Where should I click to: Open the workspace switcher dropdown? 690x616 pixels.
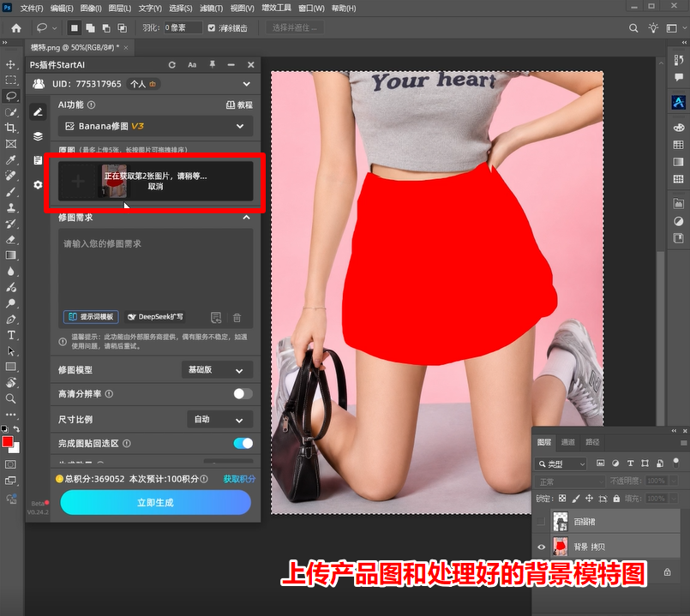point(676,28)
